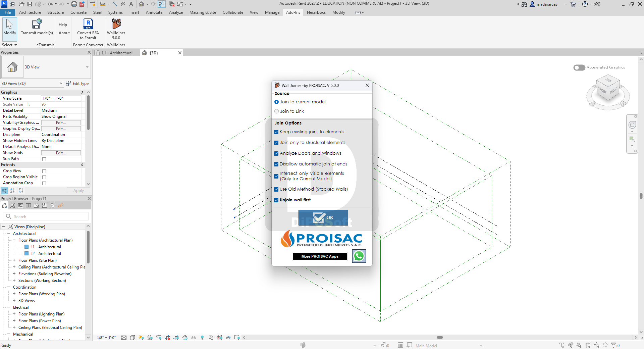Open the Massing & Site ribbon tab
The image size is (644, 349).
click(203, 12)
